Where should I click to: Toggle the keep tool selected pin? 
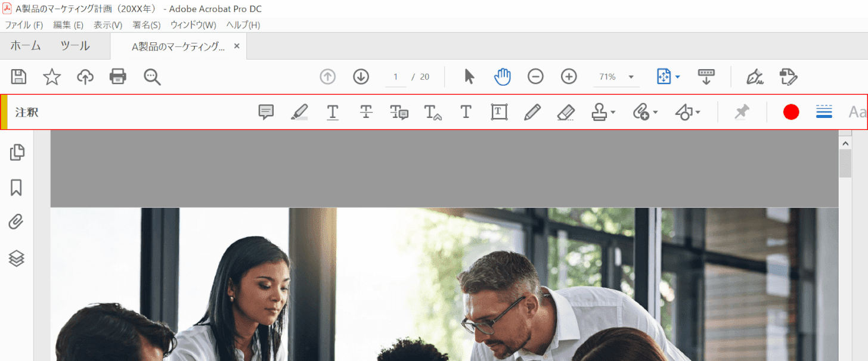click(742, 112)
